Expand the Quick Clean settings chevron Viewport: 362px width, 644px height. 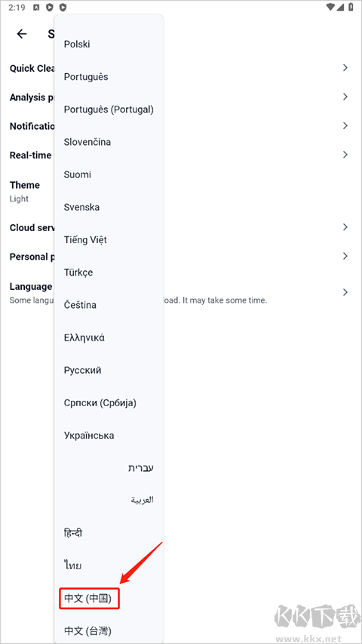pyautogui.click(x=345, y=68)
